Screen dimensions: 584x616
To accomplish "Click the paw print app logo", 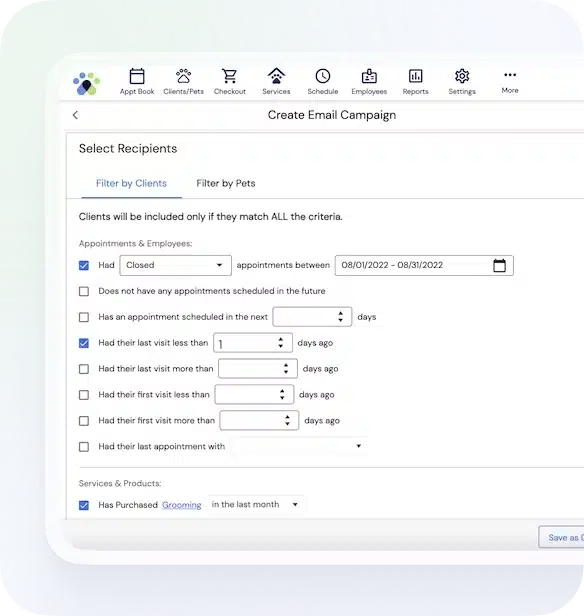I will point(86,83).
